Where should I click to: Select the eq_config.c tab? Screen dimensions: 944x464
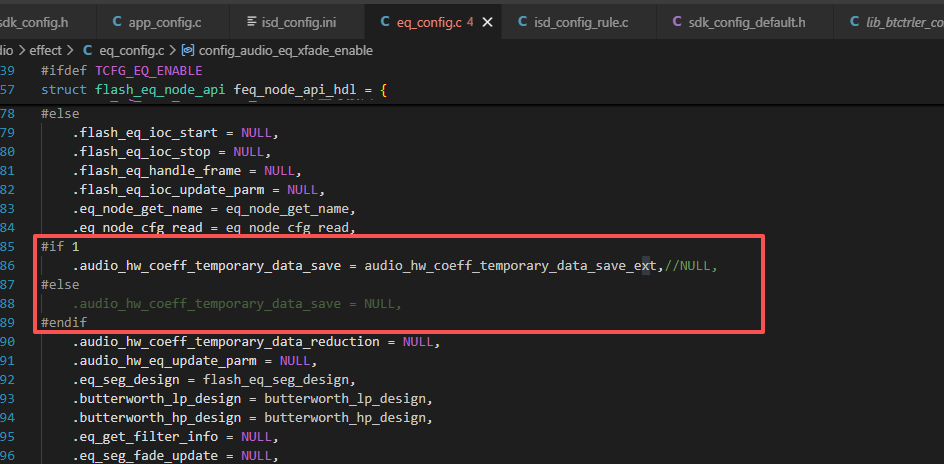pos(427,22)
